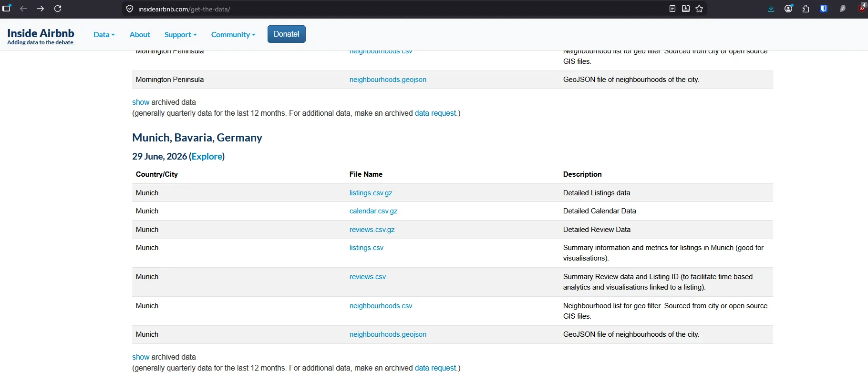
Task: Show archived data above the Munich heading
Action: pyautogui.click(x=141, y=102)
